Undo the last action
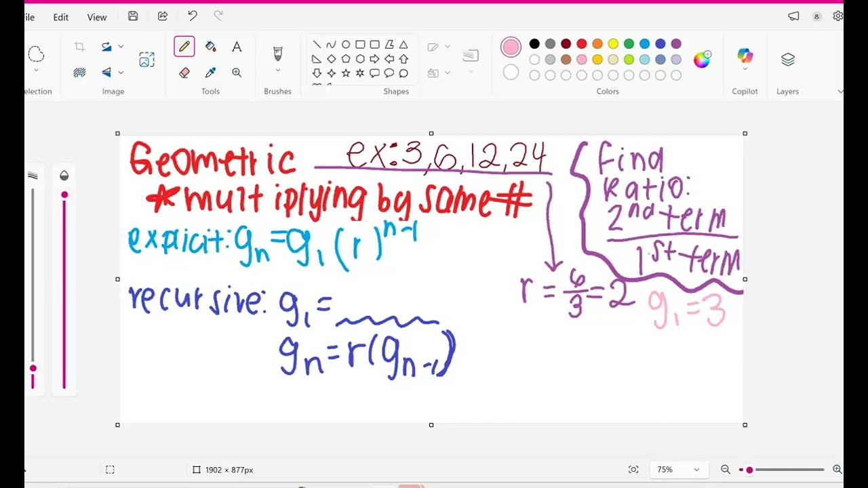The width and height of the screenshot is (868, 488). 193,16
